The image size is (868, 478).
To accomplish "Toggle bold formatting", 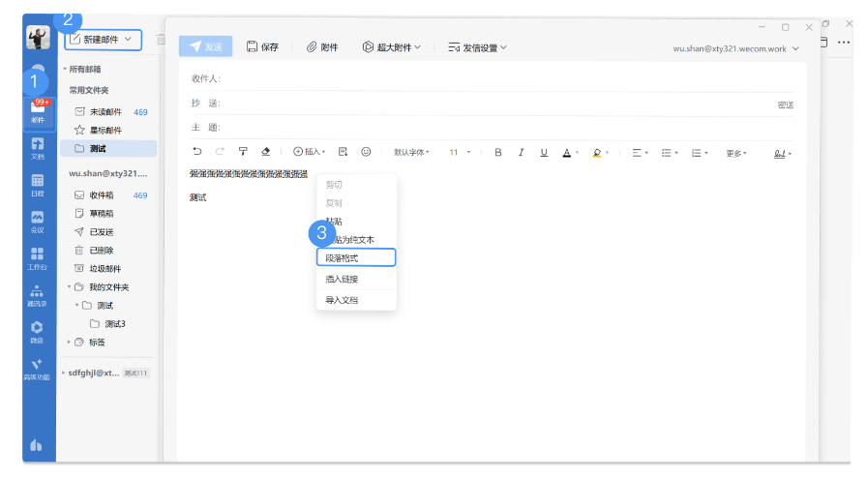I will [498, 152].
